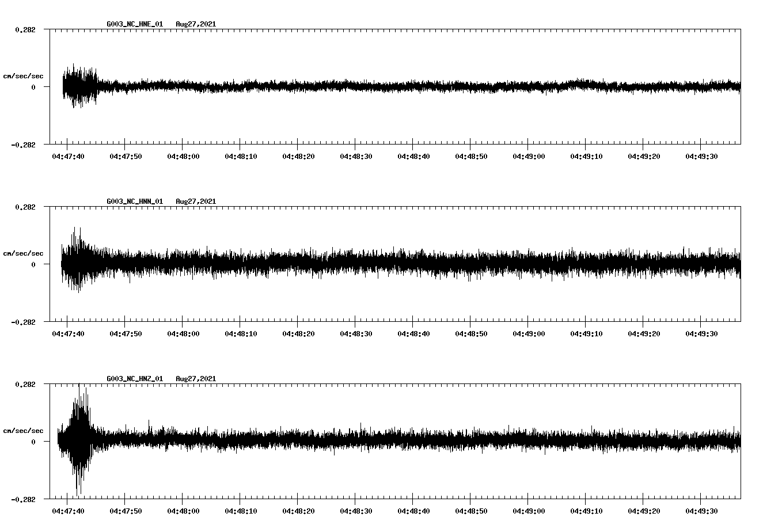Click the 04:49:10 time label under HNZ plot
This screenshot has width=782, height=532.
tap(586, 511)
